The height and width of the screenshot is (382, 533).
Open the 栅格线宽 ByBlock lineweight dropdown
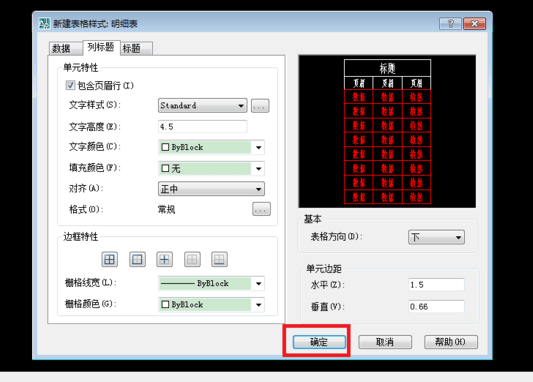pos(211,283)
